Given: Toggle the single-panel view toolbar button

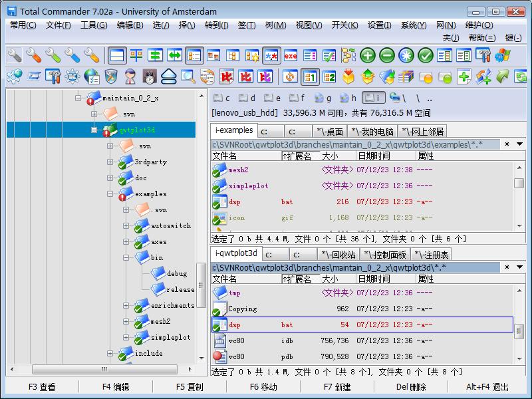Looking at the screenshot, I should [x=117, y=56].
